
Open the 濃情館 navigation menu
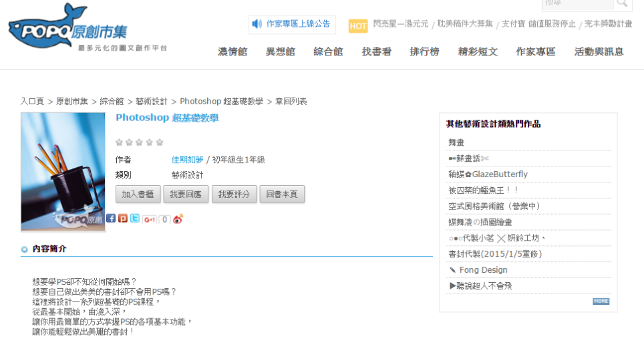pyautogui.click(x=232, y=51)
